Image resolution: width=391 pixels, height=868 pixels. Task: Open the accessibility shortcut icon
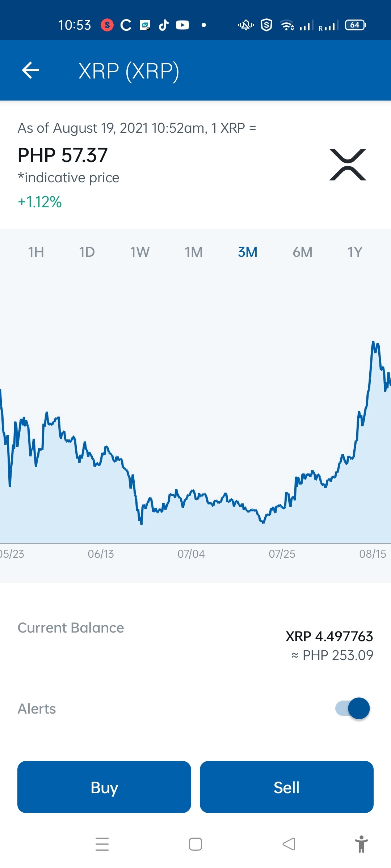point(361,844)
